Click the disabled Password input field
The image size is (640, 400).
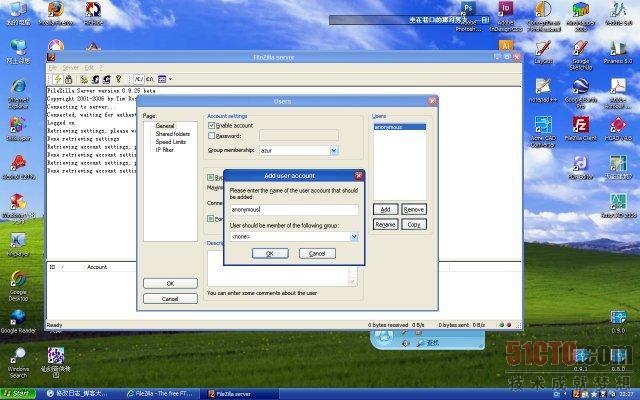(x=299, y=135)
